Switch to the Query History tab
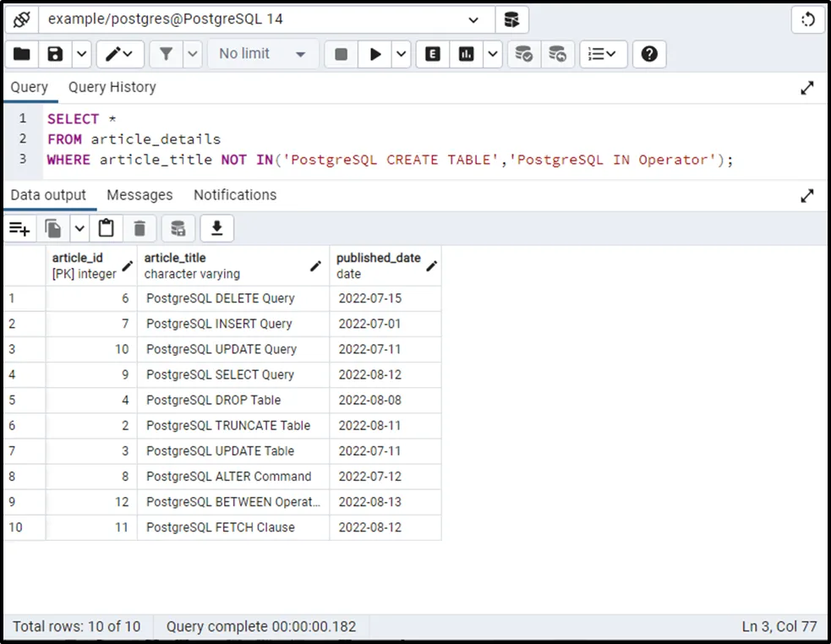Image resolution: width=831 pixels, height=644 pixels. (112, 87)
